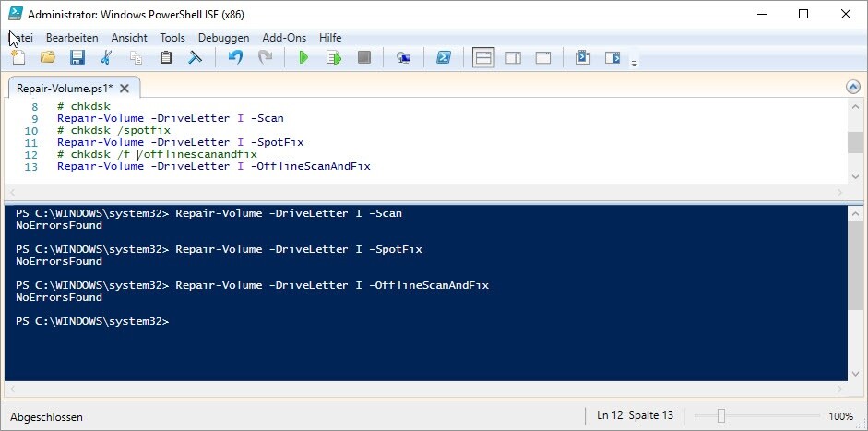Run selection with the Run Selection icon
Image resolution: width=868 pixels, height=431 pixels.
[x=334, y=58]
